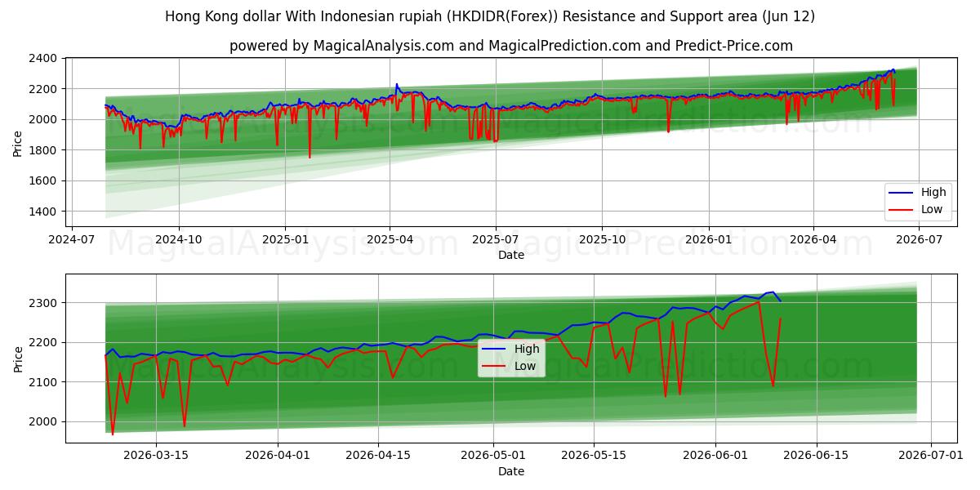
Task: Click the top chart 'Date' axis label
Action: [511, 255]
